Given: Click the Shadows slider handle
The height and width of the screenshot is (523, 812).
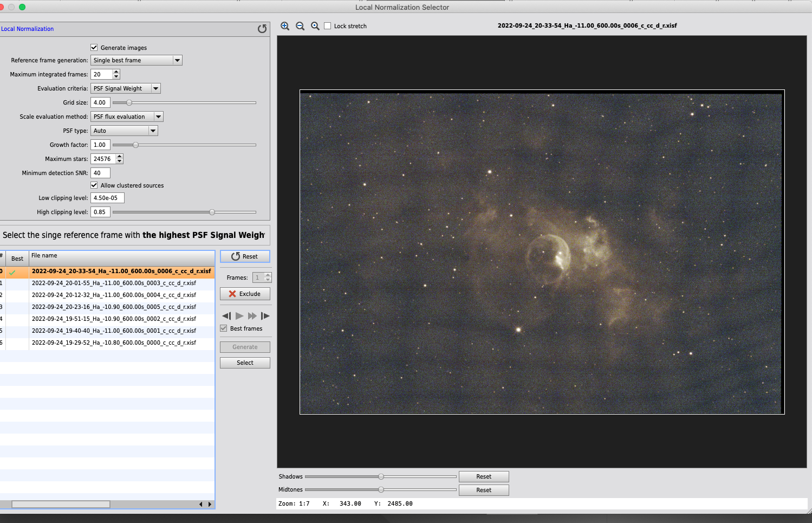Looking at the screenshot, I should (381, 477).
